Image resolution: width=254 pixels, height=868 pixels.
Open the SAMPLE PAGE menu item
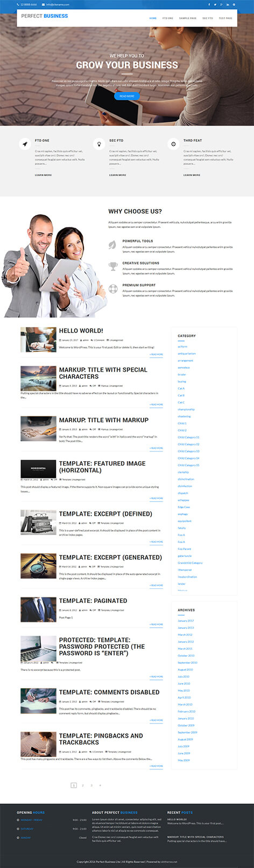[188, 18]
